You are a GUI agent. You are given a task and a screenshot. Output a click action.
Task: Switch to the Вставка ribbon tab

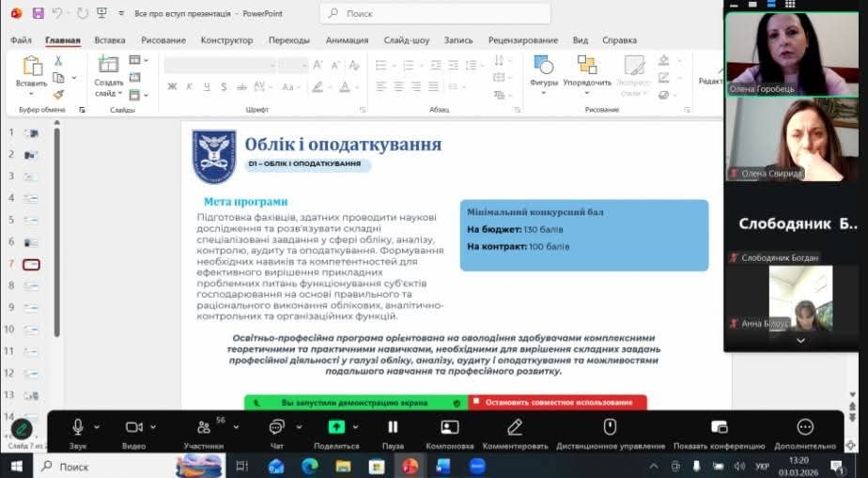point(110,40)
